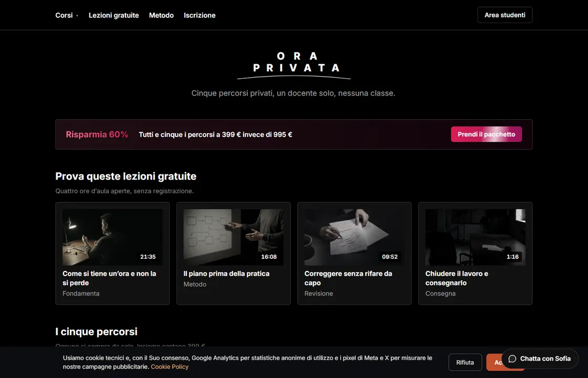The image size is (588, 378).
Task: Click the Revisione category label
Action: (x=319, y=293)
